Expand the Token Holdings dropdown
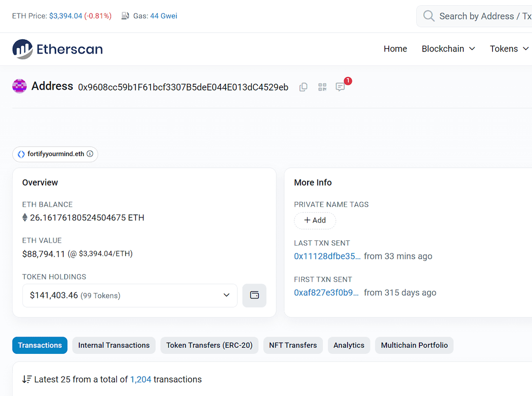The image size is (532, 396). [x=130, y=295]
